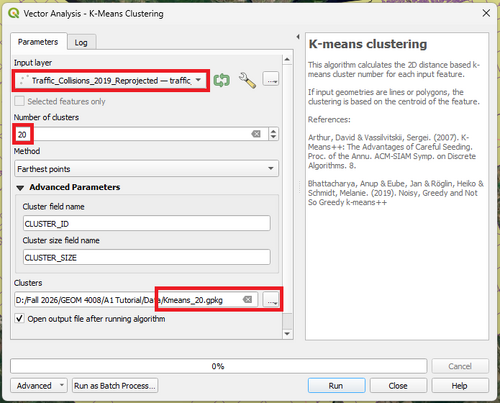The width and height of the screenshot is (500, 403).
Task: Open Help for the algorithm
Action: 460,385
